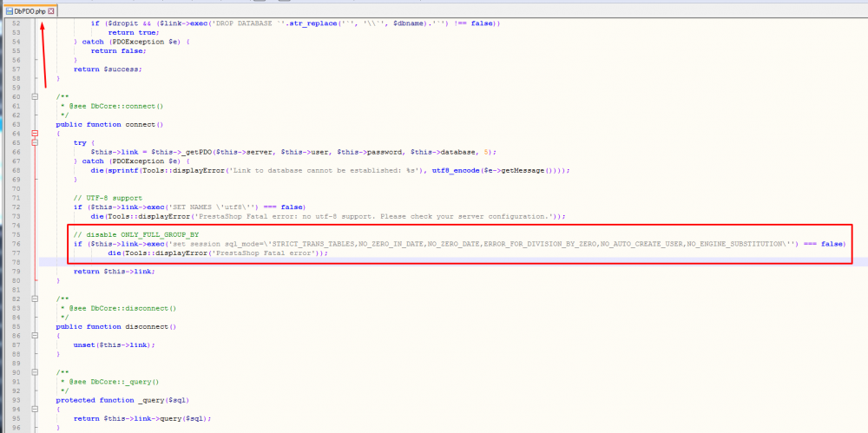This screenshot has height=433, width=868.
Task: Collapse the connect() function body at line 64
Action: pos(36,134)
